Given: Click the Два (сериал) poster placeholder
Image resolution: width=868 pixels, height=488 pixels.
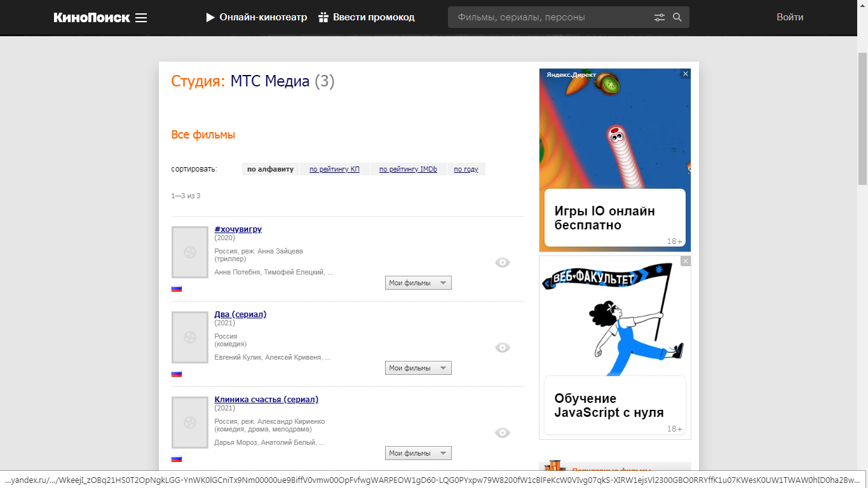Looking at the screenshot, I should (190, 337).
